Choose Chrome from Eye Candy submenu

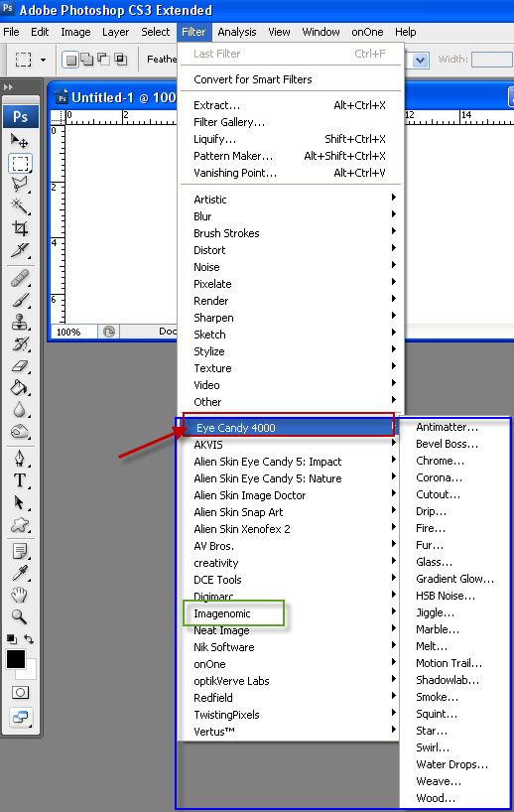tap(455, 461)
